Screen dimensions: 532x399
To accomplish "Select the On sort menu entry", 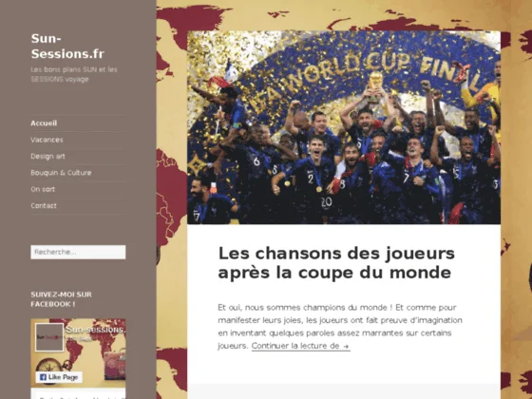I will (x=43, y=189).
